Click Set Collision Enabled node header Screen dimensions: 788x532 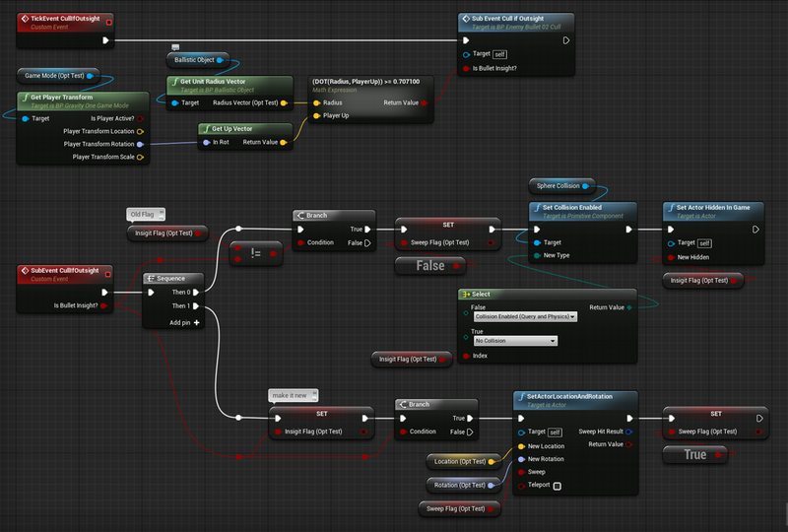pos(583,211)
